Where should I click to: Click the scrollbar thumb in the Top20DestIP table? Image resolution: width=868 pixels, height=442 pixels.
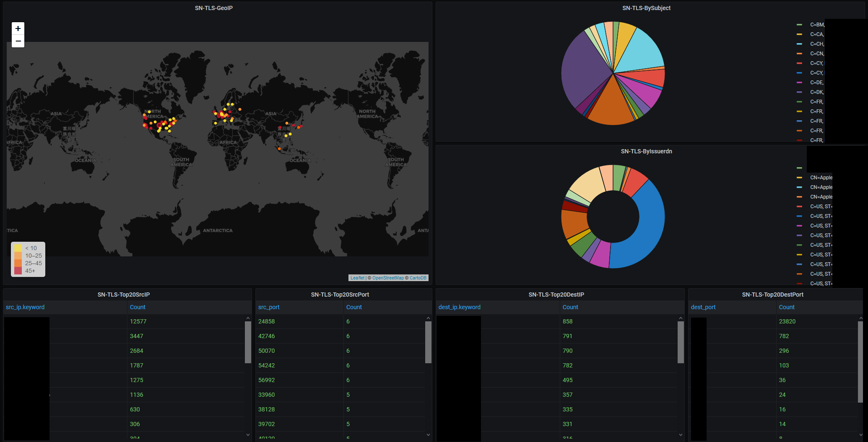pyautogui.click(x=681, y=342)
